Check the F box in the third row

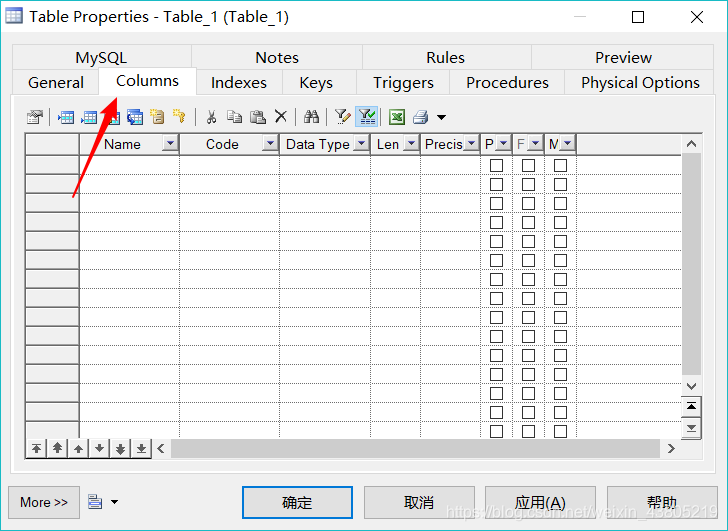(528, 203)
